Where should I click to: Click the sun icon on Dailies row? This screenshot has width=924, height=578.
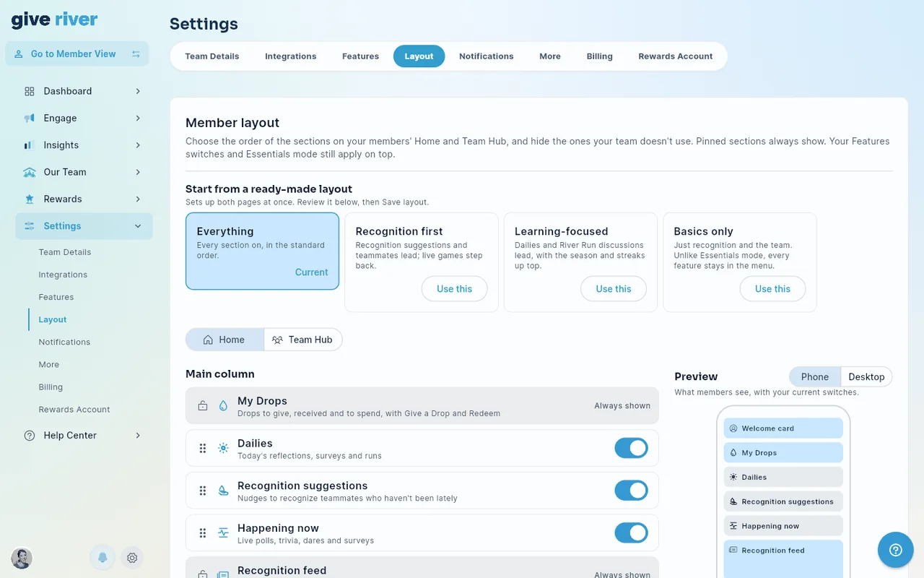pos(223,449)
